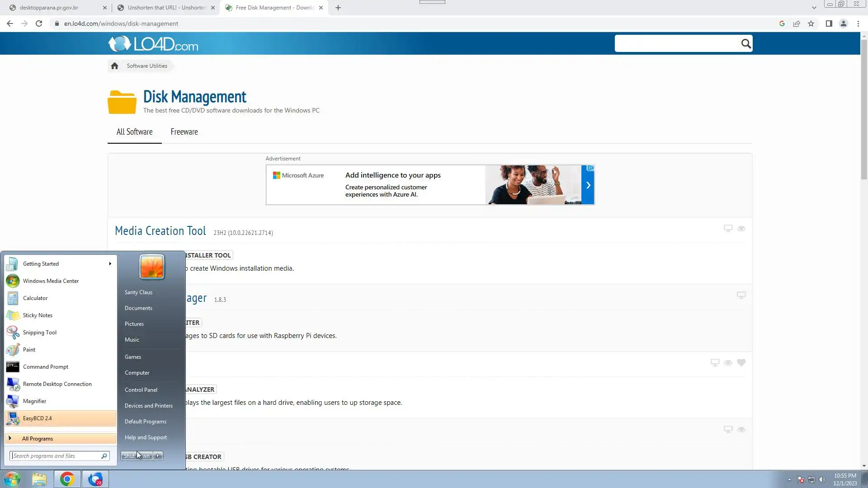
Task: Select Control Panel in Start menu
Action: point(141,390)
